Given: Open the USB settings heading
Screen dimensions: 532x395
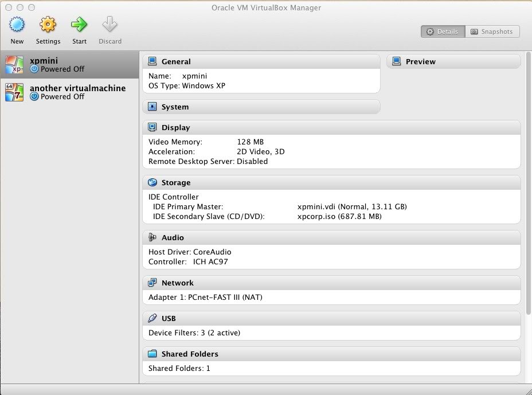Looking at the screenshot, I should pyautogui.click(x=331, y=318).
